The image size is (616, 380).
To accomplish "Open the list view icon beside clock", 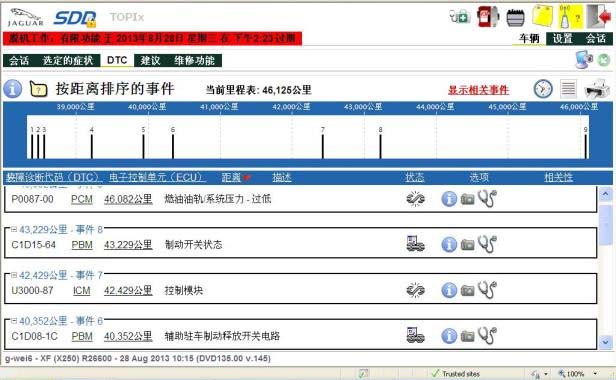I will [x=568, y=89].
